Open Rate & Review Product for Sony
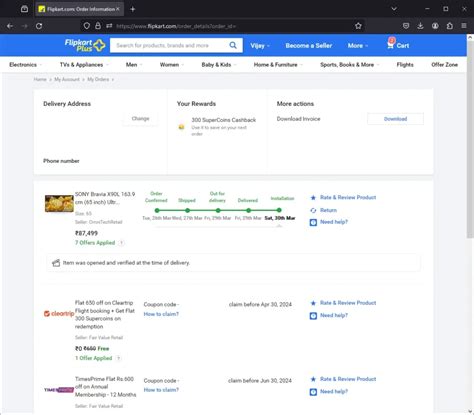The image size is (474, 415). [348, 197]
